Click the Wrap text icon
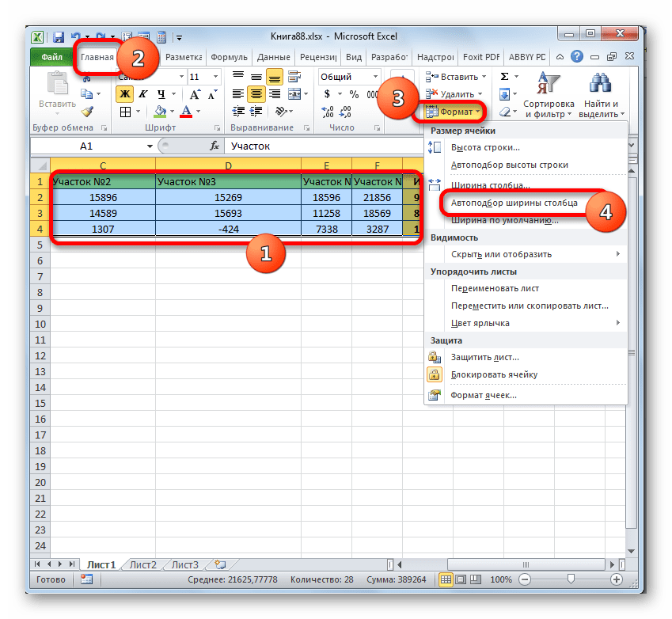This screenshot has width=672, height=619. (x=294, y=77)
